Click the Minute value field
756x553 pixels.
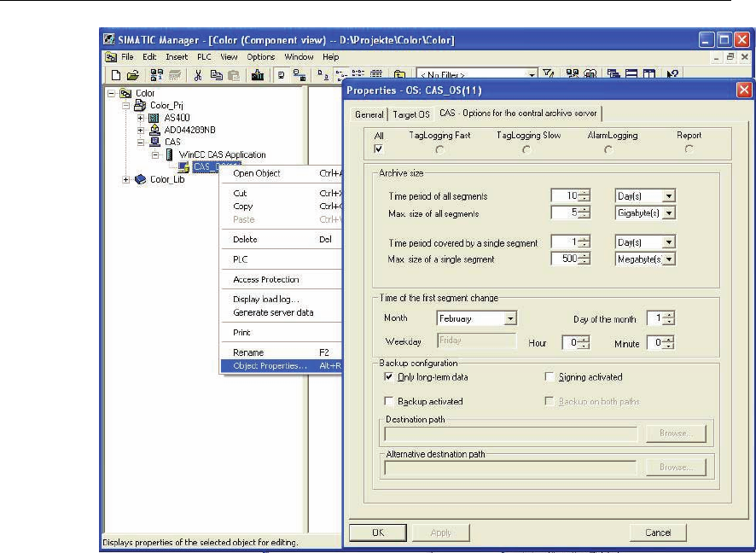pos(655,343)
